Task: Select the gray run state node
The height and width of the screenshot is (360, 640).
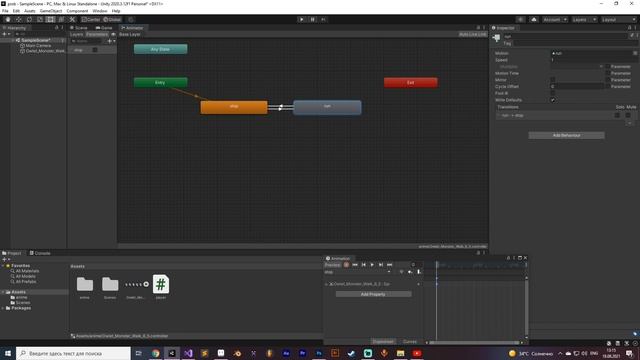Action: tap(327, 107)
